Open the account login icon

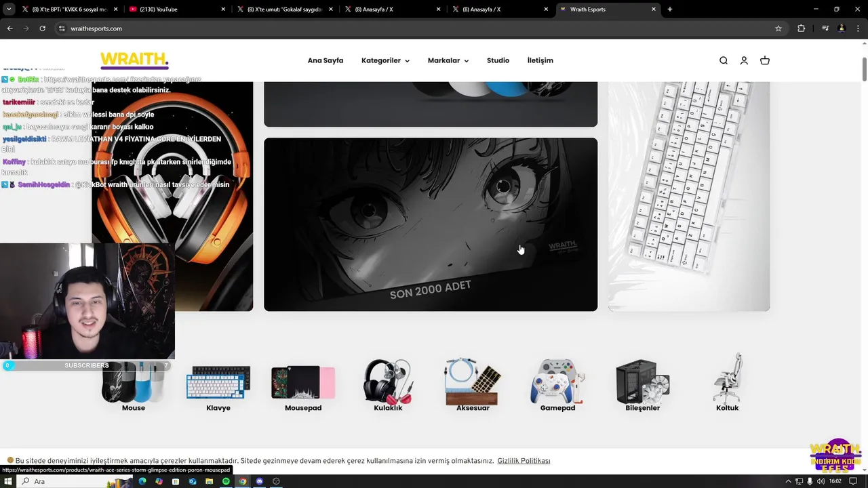(744, 60)
